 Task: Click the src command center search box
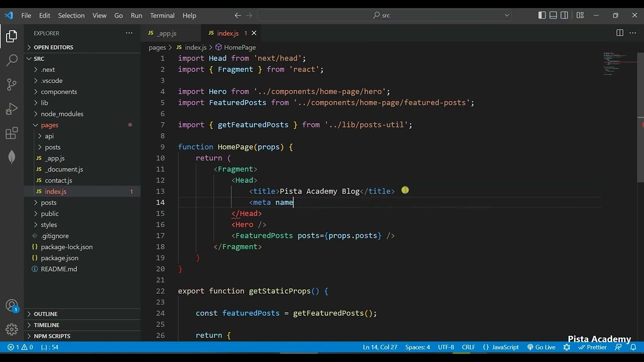[x=385, y=15]
